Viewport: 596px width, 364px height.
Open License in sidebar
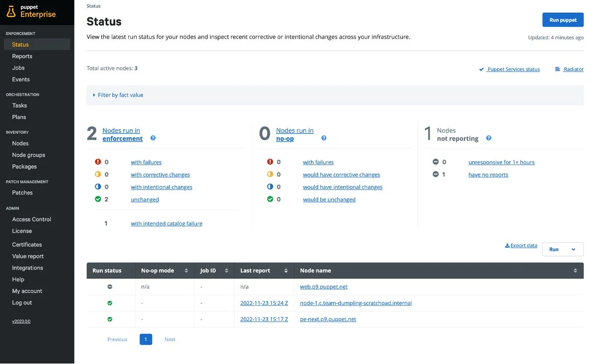point(22,231)
